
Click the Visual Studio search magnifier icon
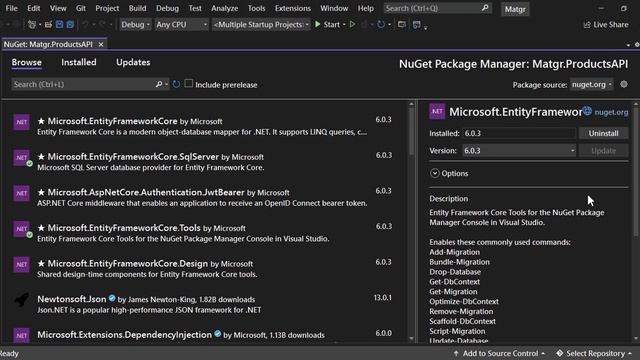click(485, 8)
